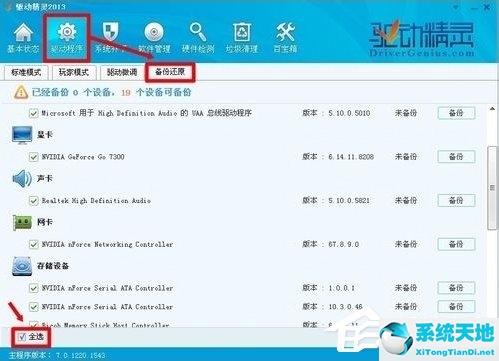Toggle NVIDIA nForce Networking Controller checkbox
The height and width of the screenshot is (361, 499).
click(x=33, y=244)
